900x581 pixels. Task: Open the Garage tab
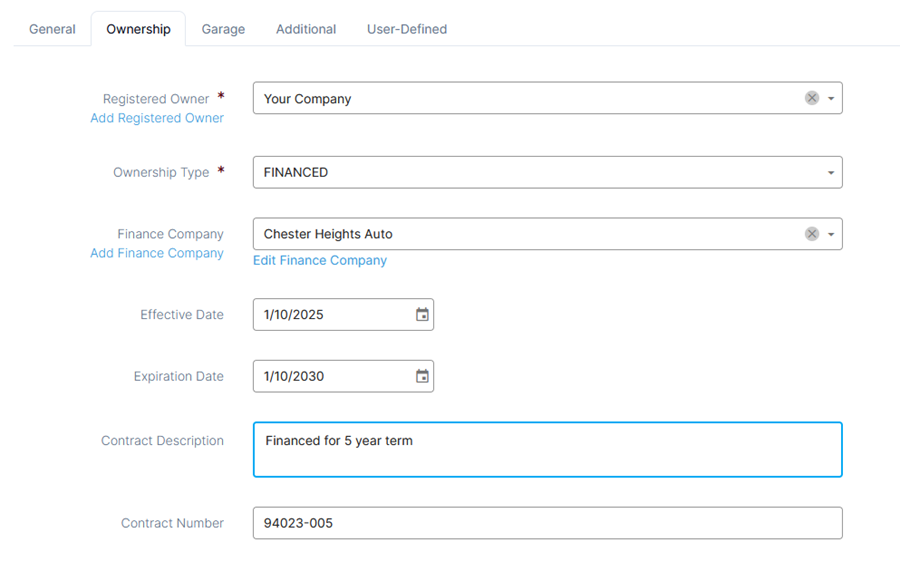223,29
